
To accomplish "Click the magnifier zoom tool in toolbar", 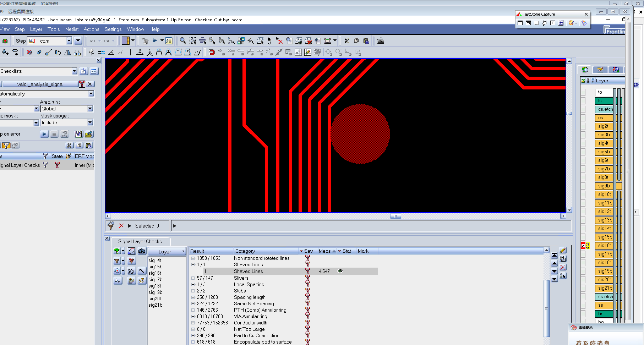I will click(x=183, y=41).
